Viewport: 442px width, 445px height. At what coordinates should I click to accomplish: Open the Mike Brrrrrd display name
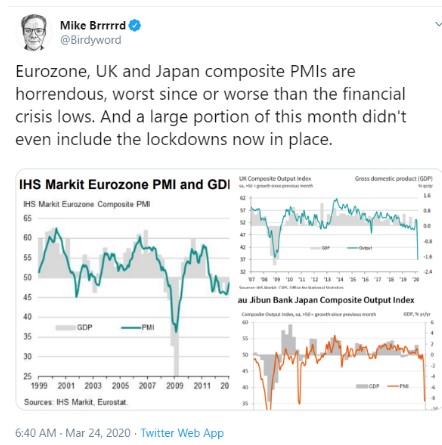(93, 25)
